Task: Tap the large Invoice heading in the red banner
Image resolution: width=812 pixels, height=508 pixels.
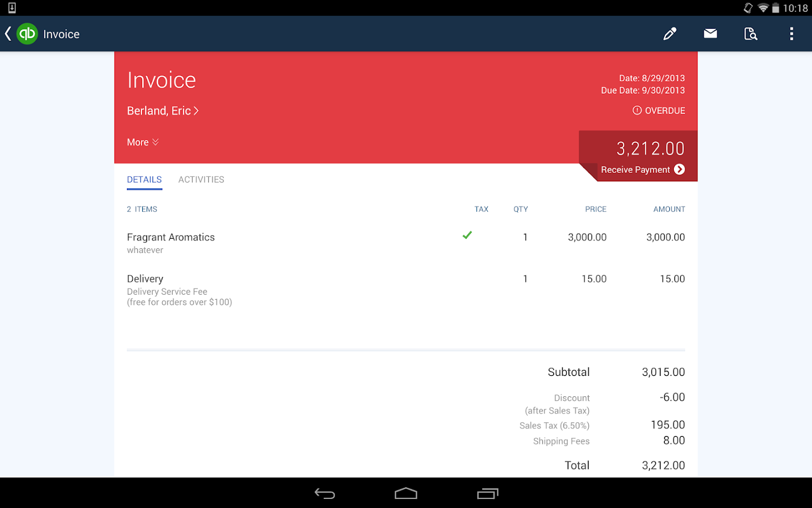Action: [161, 80]
